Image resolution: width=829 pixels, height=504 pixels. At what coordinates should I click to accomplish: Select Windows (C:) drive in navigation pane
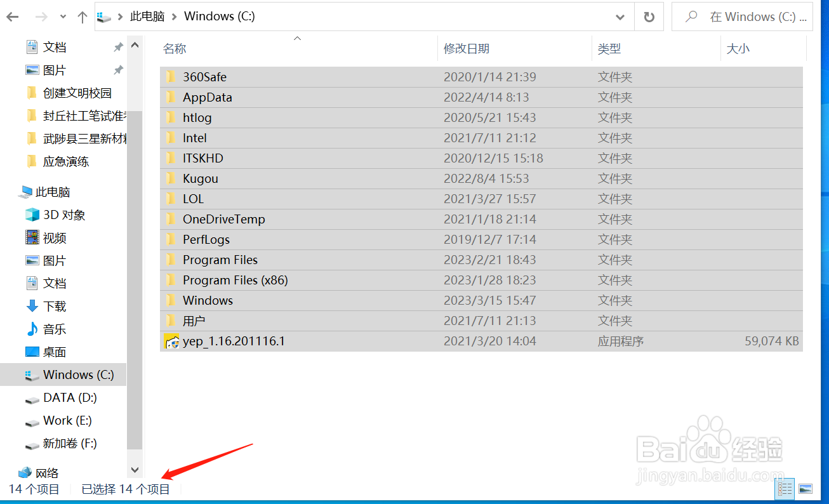tap(63, 375)
